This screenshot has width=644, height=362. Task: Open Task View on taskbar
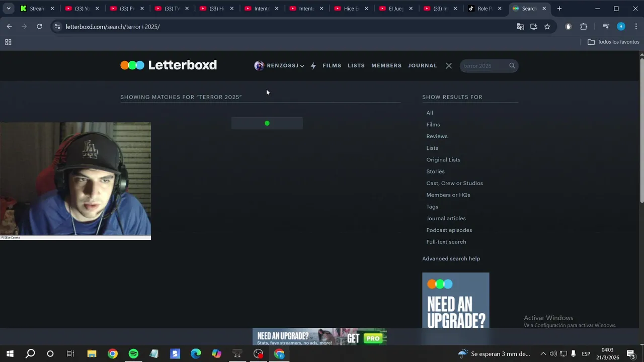(70, 354)
